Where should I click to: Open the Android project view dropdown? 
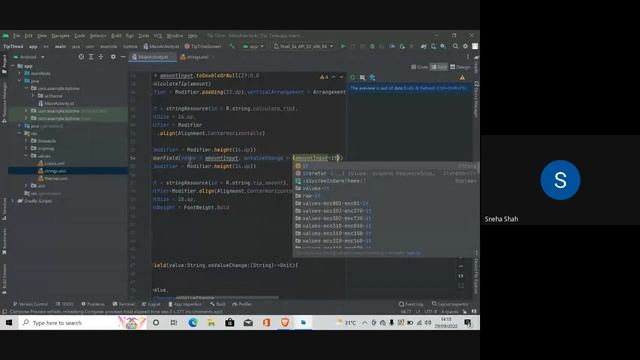point(29,57)
